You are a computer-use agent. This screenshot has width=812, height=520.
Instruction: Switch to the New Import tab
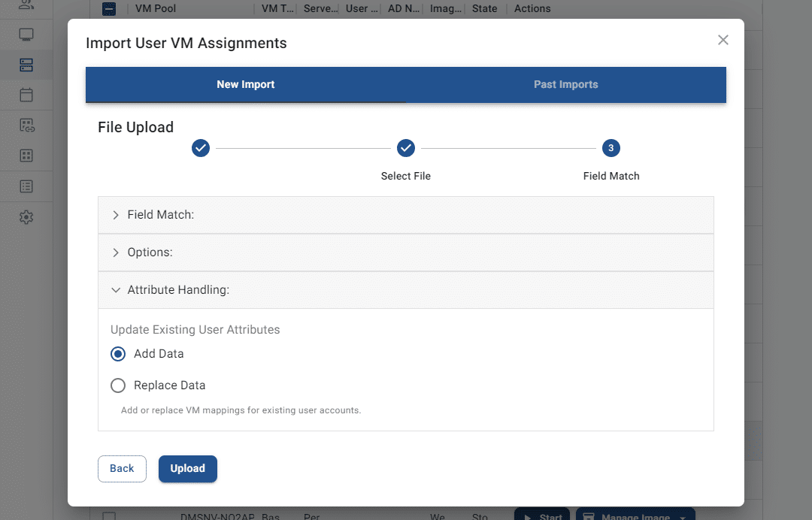[x=246, y=85]
